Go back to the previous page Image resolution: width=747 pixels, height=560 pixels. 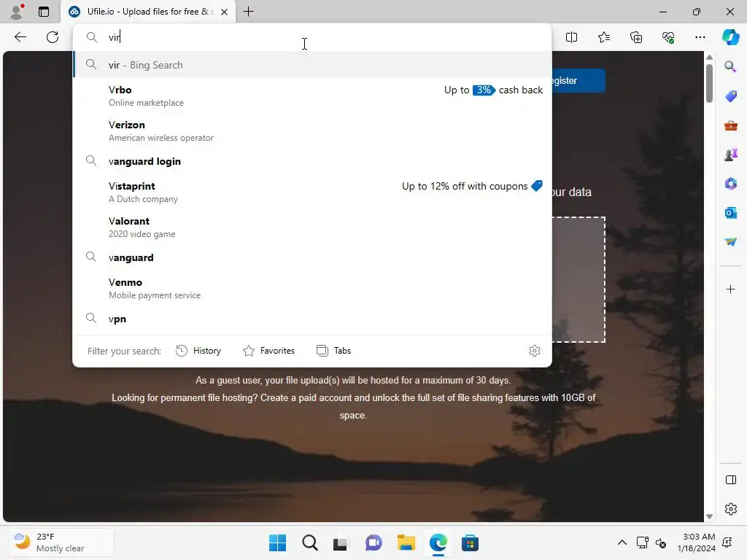tap(20, 37)
